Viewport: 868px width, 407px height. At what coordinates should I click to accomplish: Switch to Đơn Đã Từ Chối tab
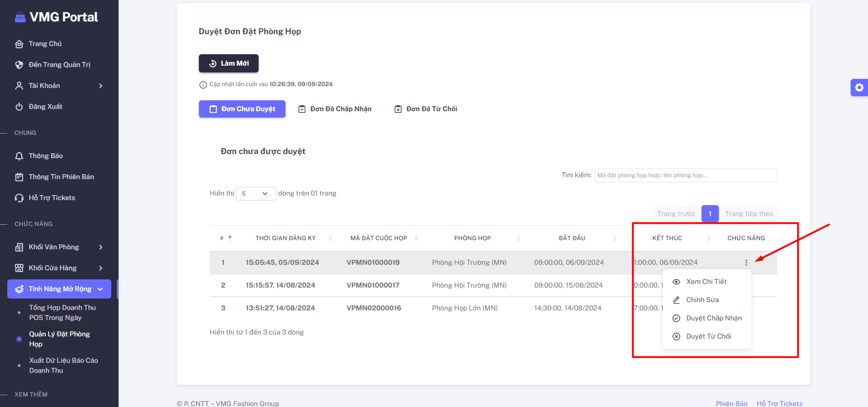(x=426, y=109)
